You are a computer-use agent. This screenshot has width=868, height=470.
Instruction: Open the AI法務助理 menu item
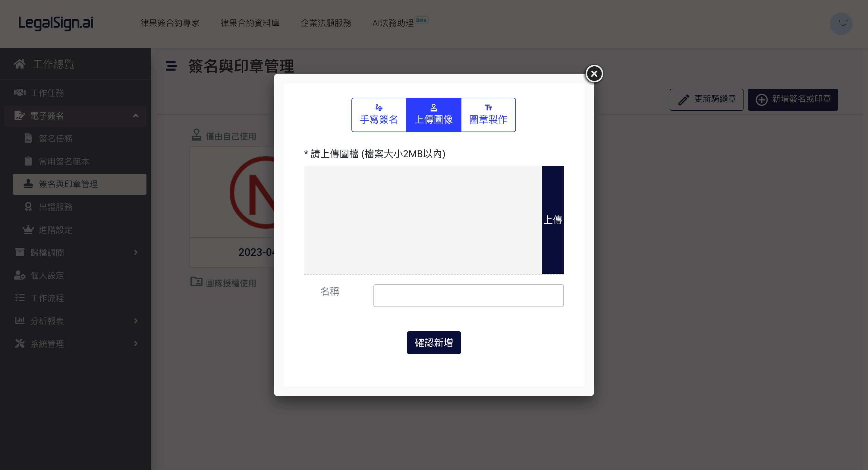[393, 23]
